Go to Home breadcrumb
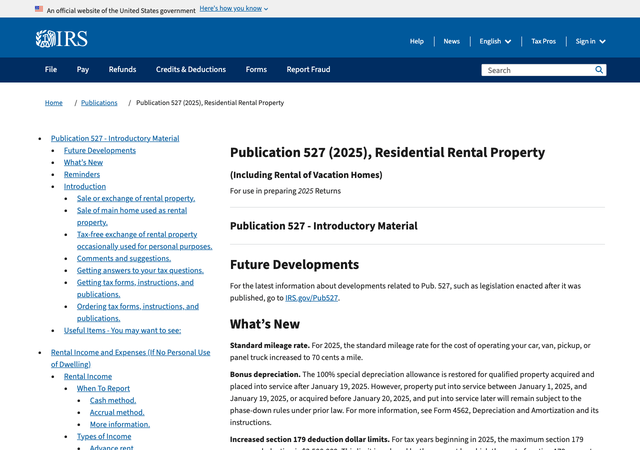Image resolution: width=640 pixels, height=450 pixels. point(53,102)
